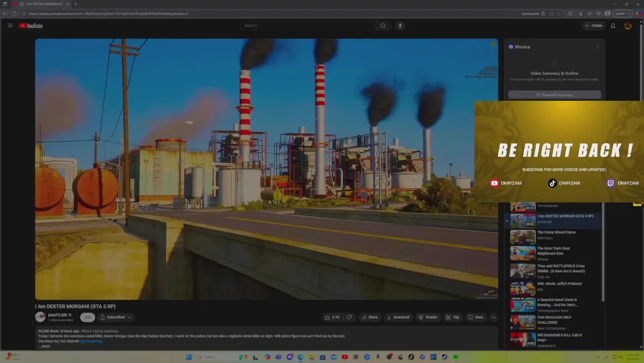Click the browser address bar
The width and height of the screenshot is (644, 363).
(x=272, y=14)
